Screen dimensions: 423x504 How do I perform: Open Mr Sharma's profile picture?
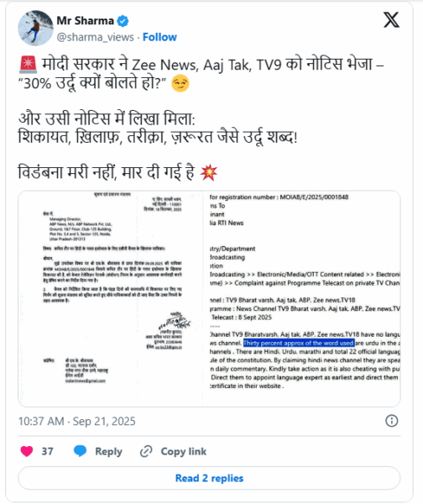(35, 28)
